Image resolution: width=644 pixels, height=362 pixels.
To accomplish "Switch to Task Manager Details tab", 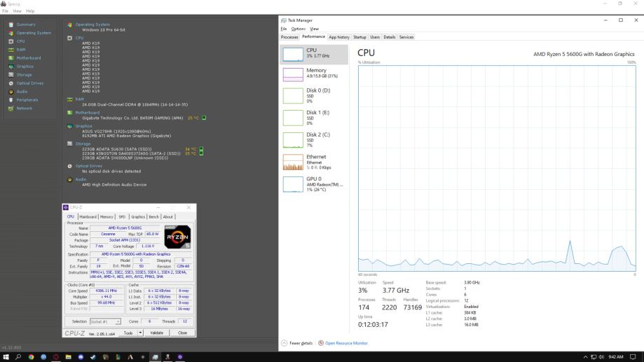I will pyautogui.click(x=390, y=37).
